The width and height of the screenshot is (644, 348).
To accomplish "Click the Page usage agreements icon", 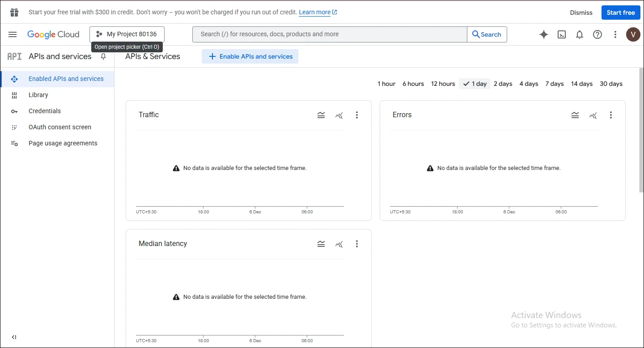I will 14,143.
